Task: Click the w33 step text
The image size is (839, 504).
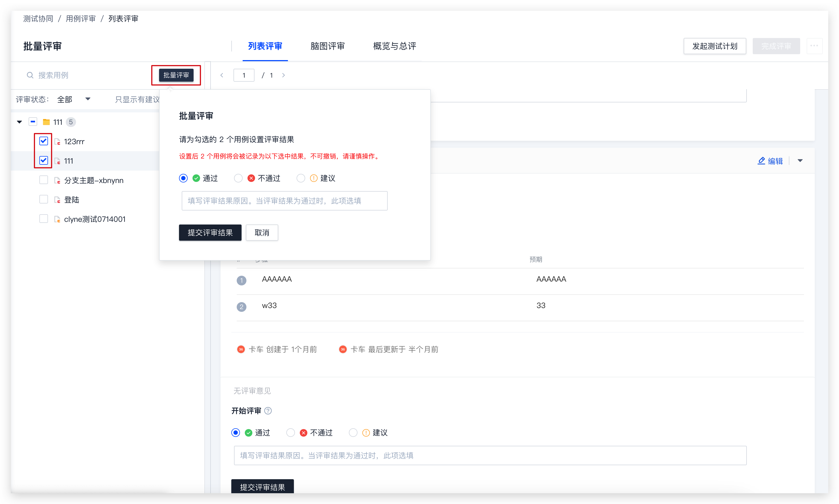Action: (x=269, y=305)
